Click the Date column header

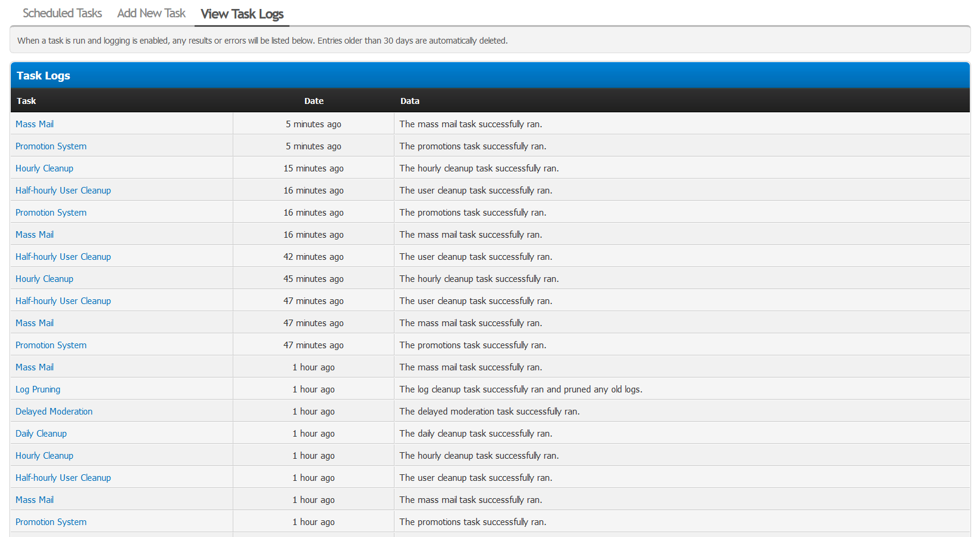click(x=314, y=101)
